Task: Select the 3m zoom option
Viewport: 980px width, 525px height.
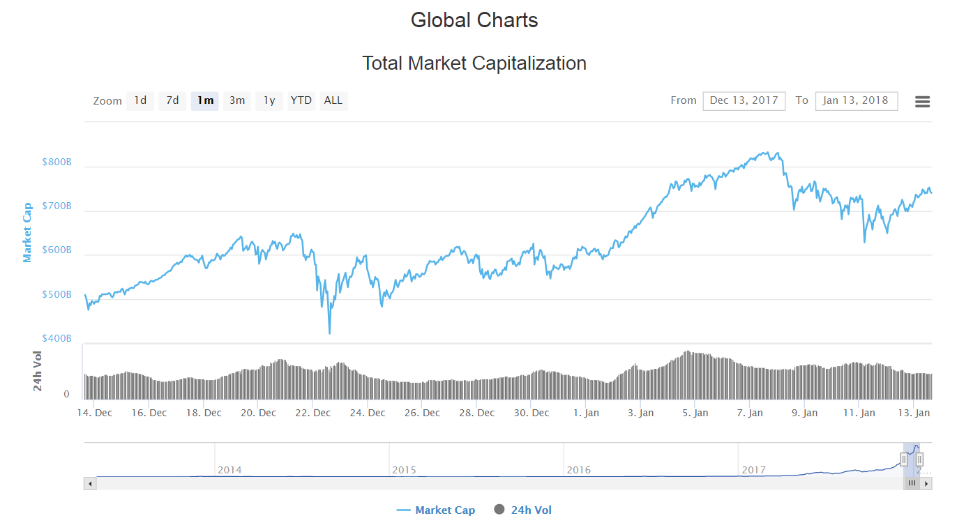Action: click(236, 100)
